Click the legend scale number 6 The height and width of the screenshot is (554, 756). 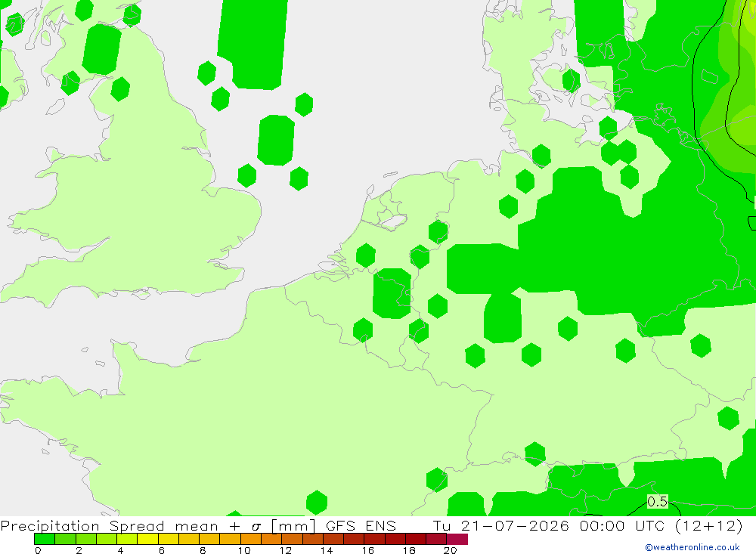[x=162, y=550]
